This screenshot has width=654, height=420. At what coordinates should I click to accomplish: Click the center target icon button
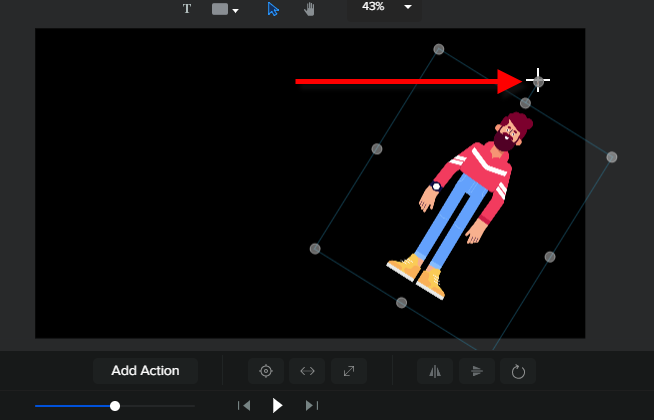pyautogui.click(x=266, y=371)
